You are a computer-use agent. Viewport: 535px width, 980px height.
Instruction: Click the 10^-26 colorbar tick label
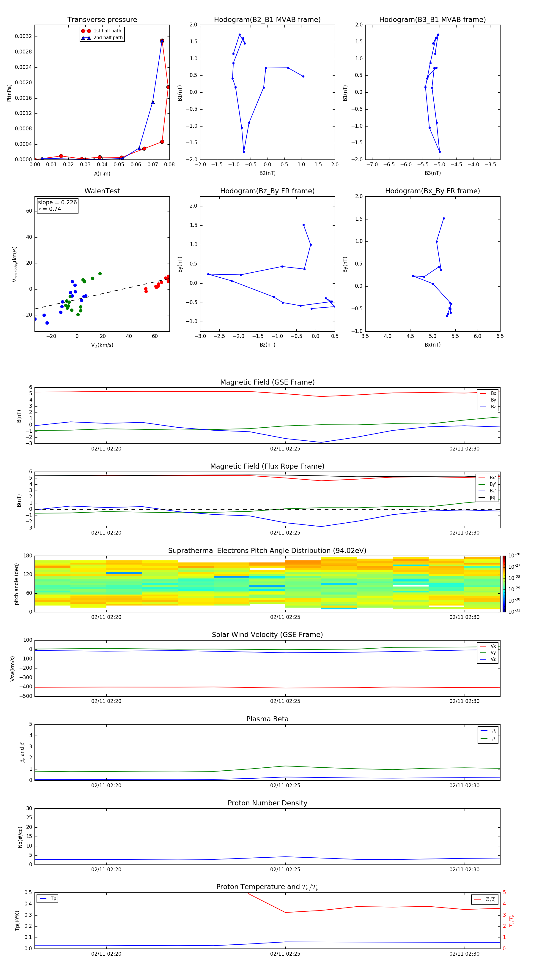point(514,555)
